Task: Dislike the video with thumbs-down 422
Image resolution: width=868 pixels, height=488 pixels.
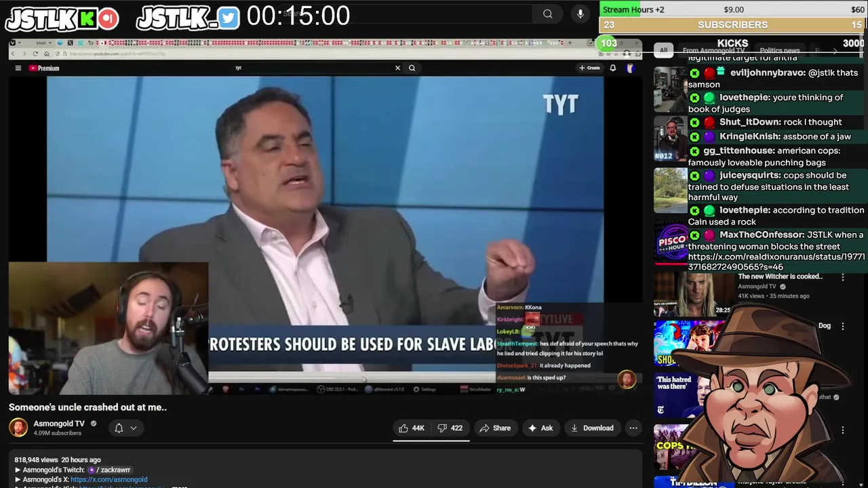Action: point(450,428)
